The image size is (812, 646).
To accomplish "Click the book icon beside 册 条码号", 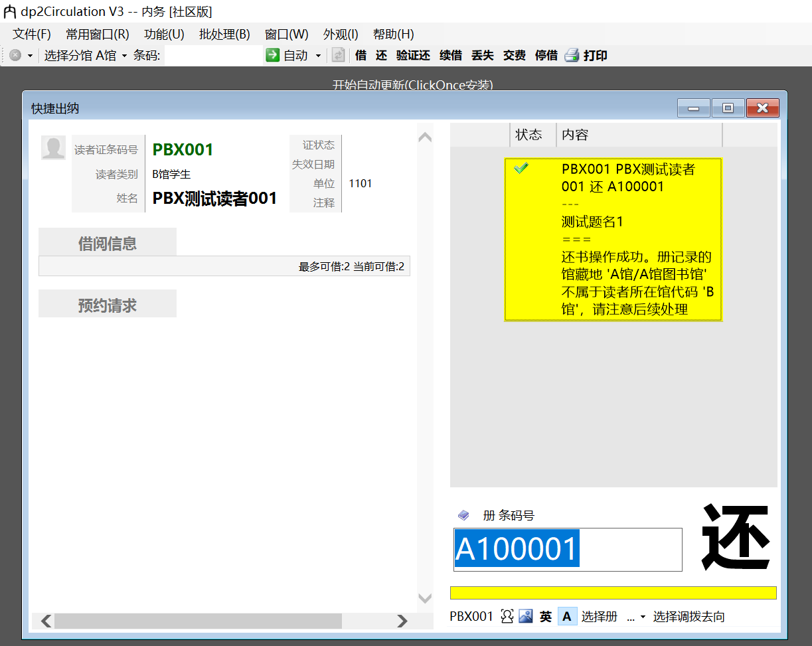I will coord(463,515).
